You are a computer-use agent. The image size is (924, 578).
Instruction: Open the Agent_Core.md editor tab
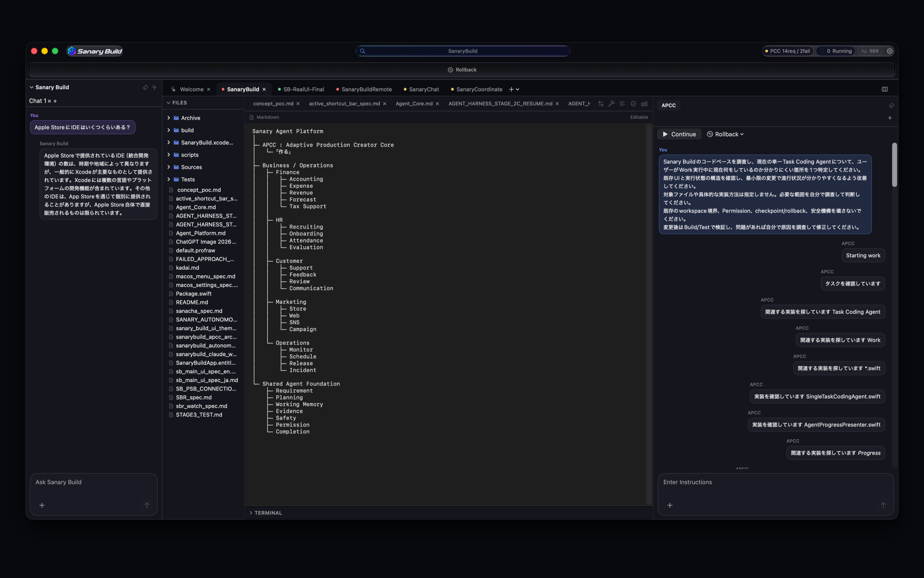pyautogui.click(x=414, y=104)
